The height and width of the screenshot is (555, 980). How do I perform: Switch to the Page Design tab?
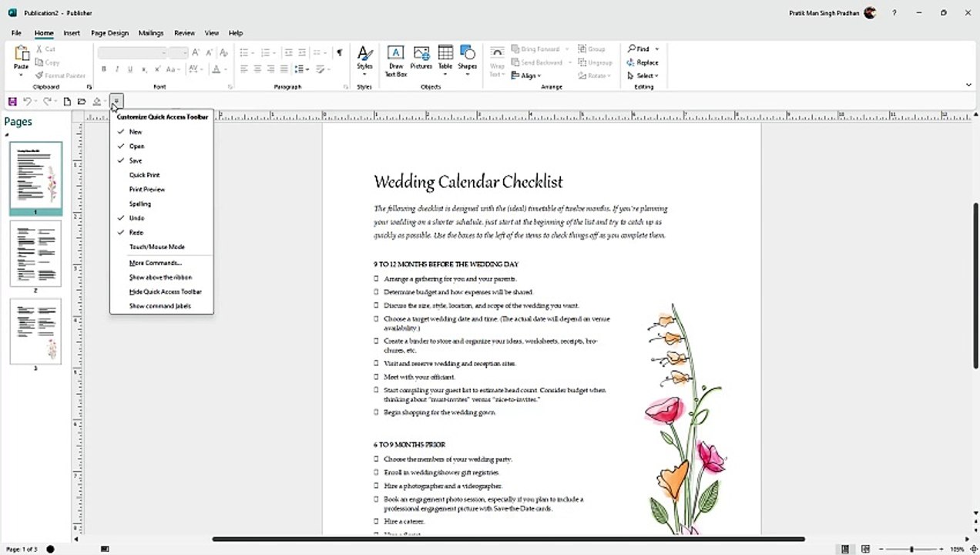109,33
